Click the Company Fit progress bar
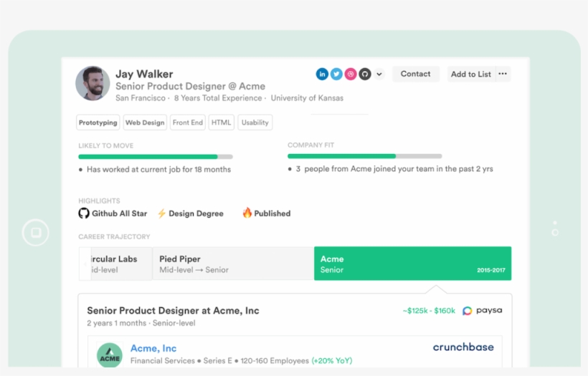This screenshot has width=588, height=376. (364, 155)
